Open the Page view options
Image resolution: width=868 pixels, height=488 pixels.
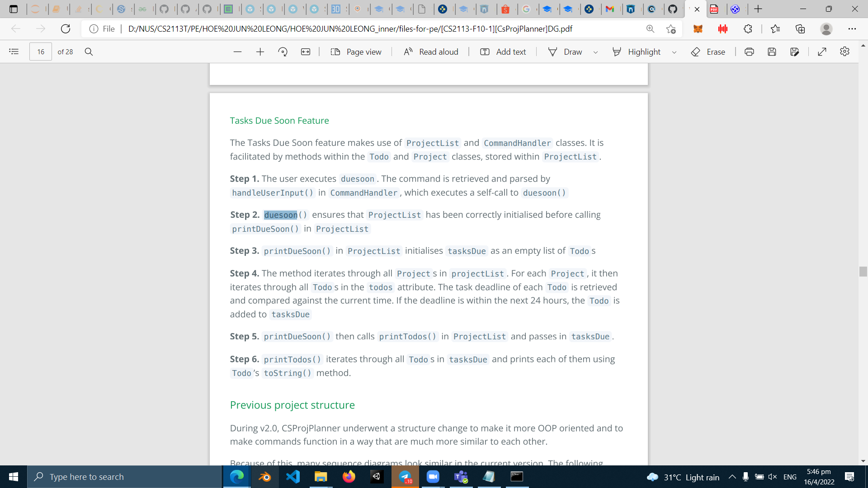(x=356, y=52)
